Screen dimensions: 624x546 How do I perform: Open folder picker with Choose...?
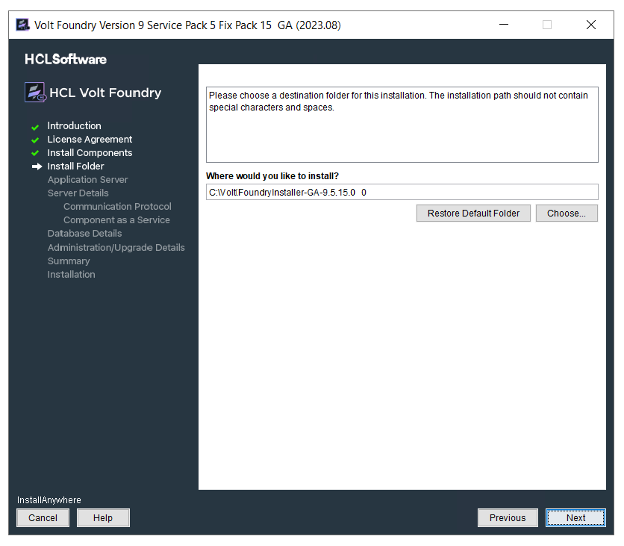click(567, 213)
